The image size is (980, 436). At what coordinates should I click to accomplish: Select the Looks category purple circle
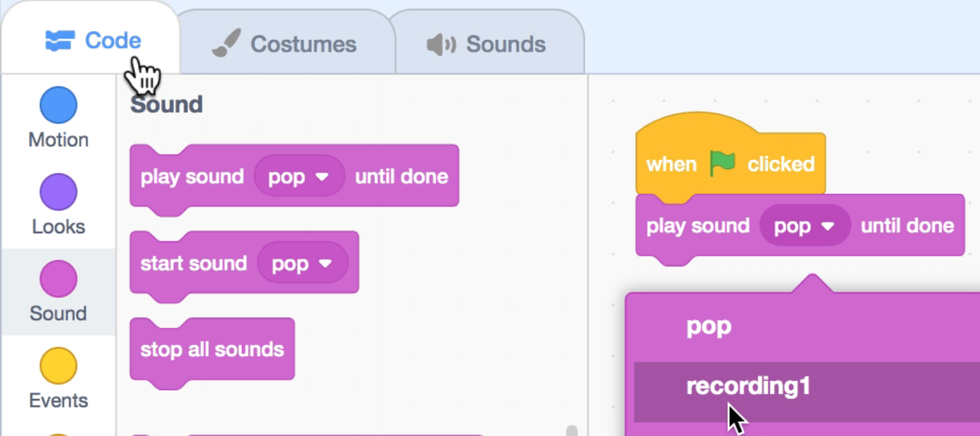(58, 193)
